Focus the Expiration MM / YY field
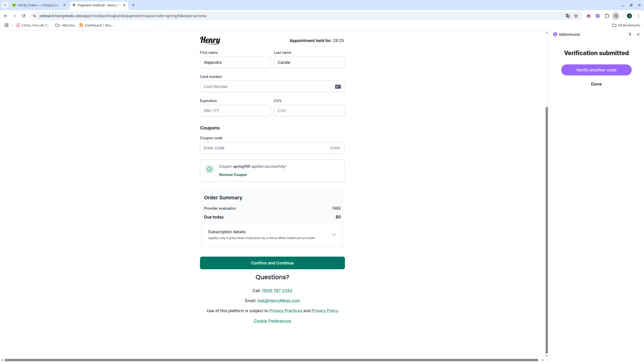The height and width of the screenshot is (362, 644). (235, 111)
